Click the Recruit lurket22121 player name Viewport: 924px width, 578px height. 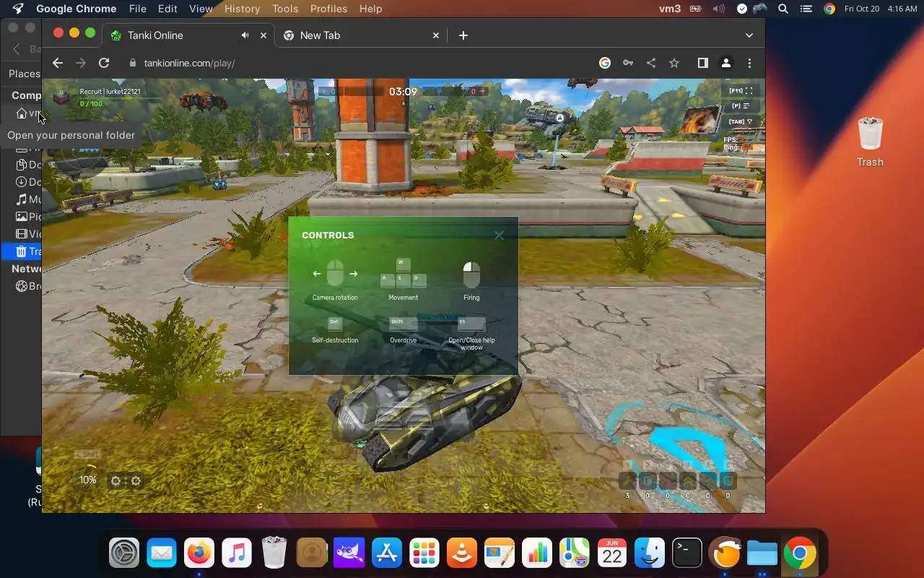[110, 92]
